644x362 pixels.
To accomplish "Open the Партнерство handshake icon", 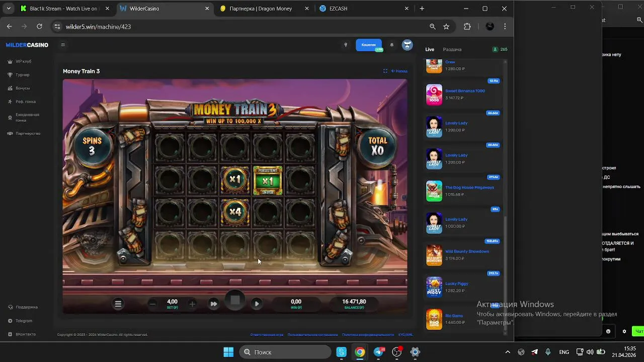I will point(10,133).
